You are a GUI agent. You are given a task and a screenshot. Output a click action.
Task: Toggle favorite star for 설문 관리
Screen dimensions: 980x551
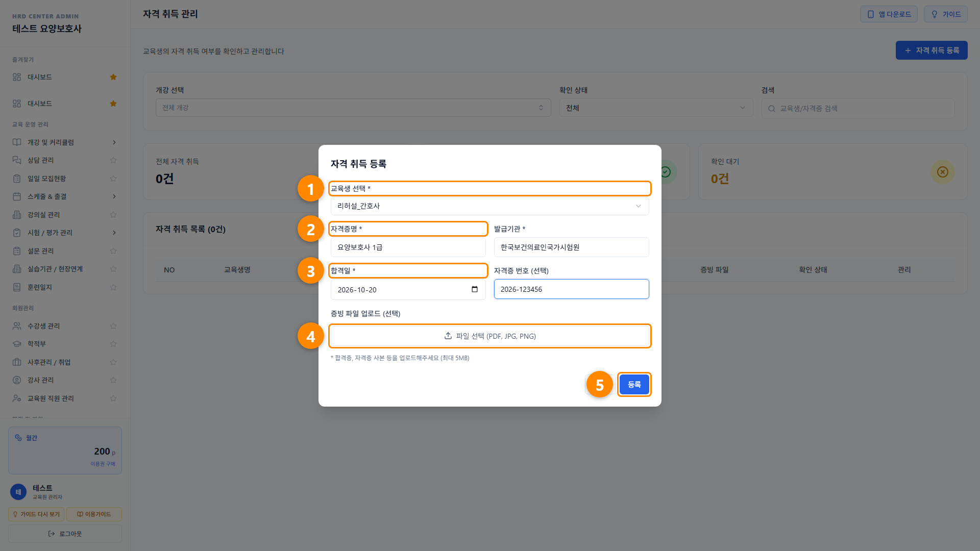(x=113, y=251)
